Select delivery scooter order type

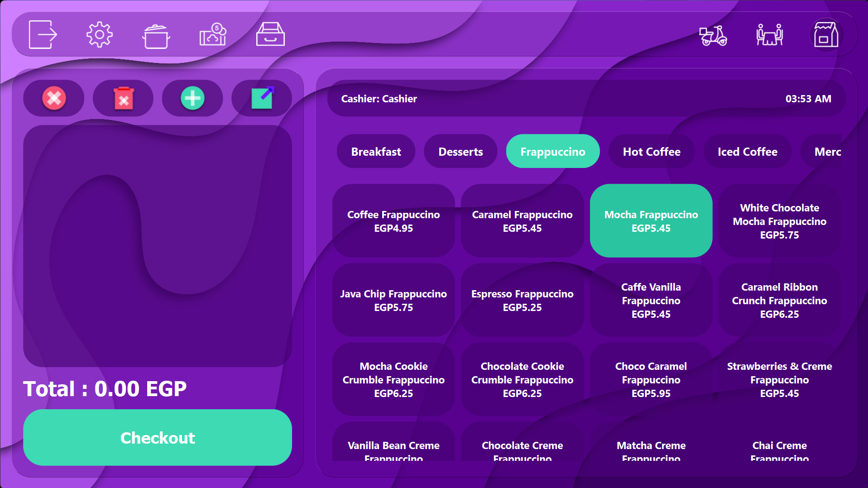tap(713, 35)
